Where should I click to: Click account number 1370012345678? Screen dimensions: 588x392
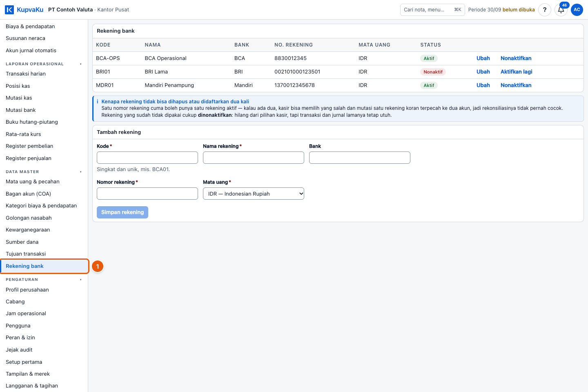tap(294, 85)
